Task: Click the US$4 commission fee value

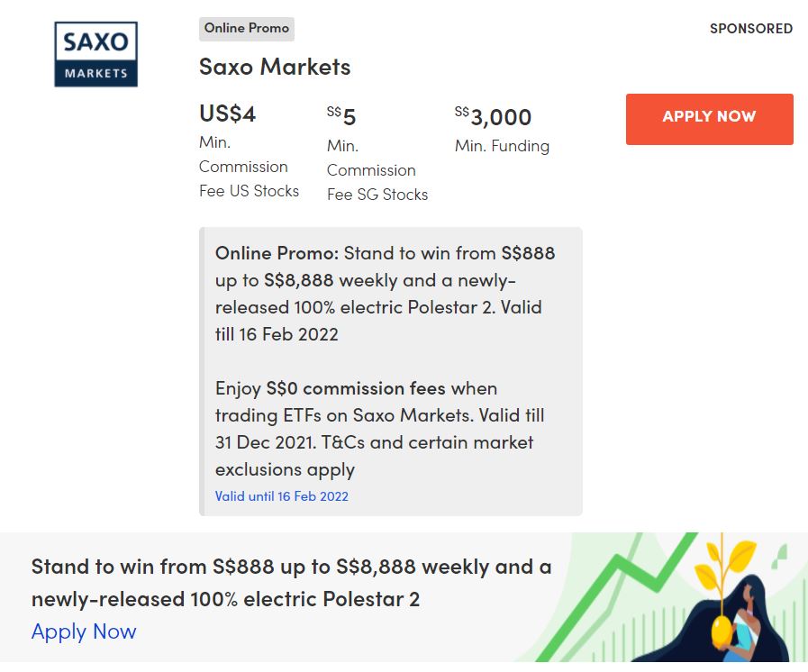Action: 227,114
